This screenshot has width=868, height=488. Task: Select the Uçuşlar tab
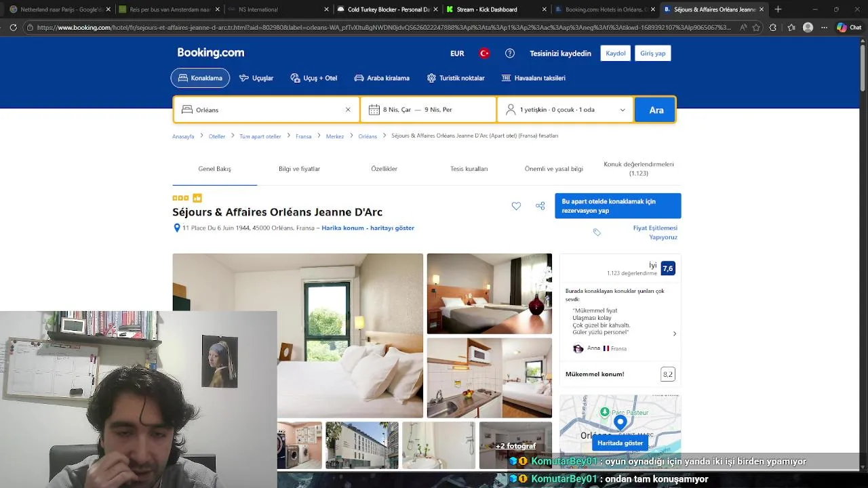[256, 78]
